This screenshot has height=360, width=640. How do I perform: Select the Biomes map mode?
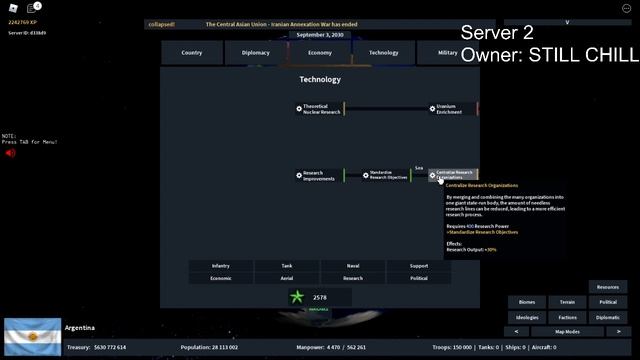pyautogui.click(x=527, y=302)
